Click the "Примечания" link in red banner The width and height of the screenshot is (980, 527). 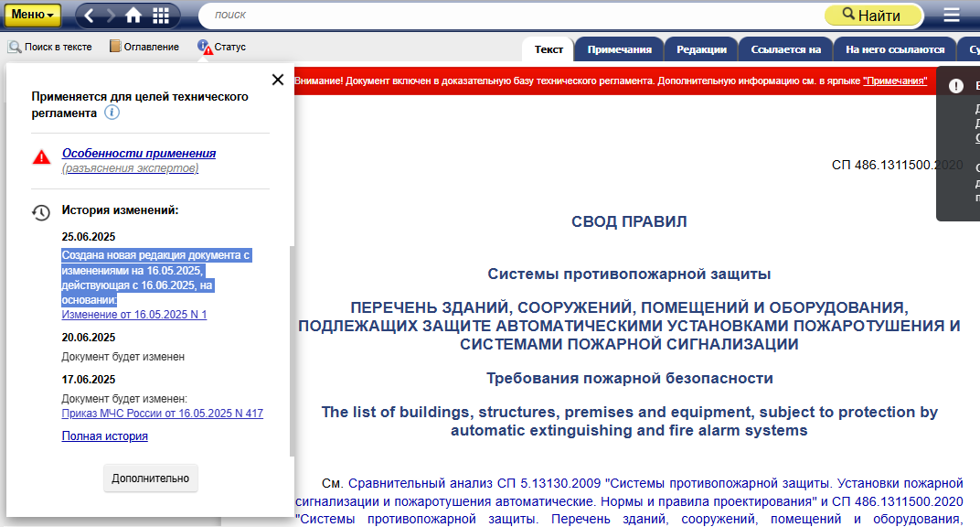[x=894, y=81]
